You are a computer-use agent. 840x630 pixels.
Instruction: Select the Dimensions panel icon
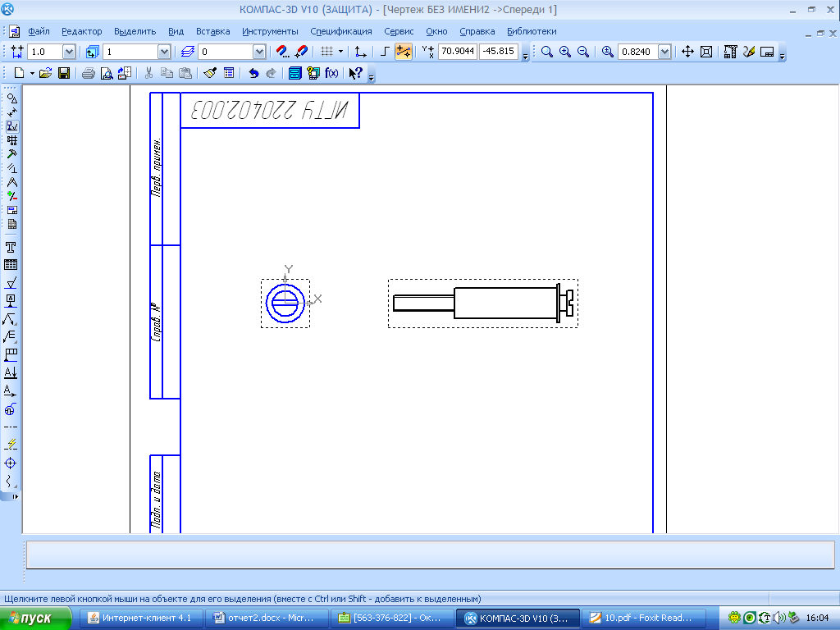click(x=11, y=112)
